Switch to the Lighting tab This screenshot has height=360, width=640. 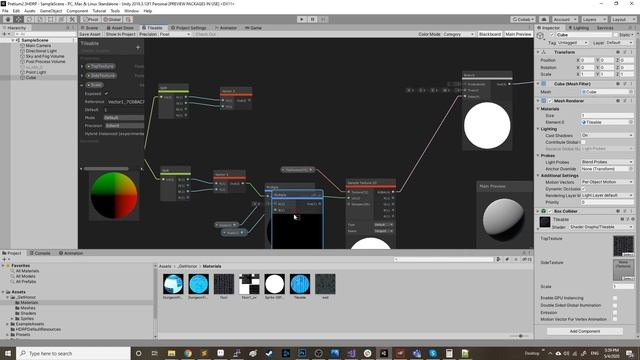tap(578, 28)
